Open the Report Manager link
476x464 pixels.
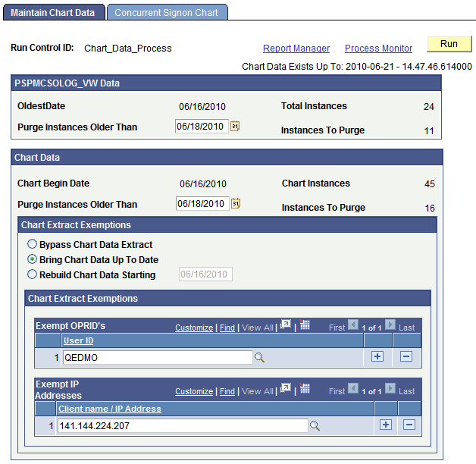click(x=296, y=49)
